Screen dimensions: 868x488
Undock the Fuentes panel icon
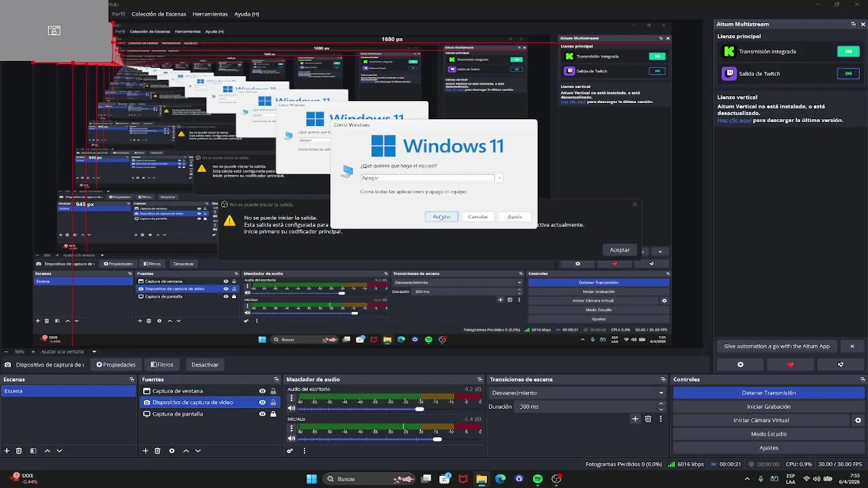pyautogui.click(x=276, y=380)
